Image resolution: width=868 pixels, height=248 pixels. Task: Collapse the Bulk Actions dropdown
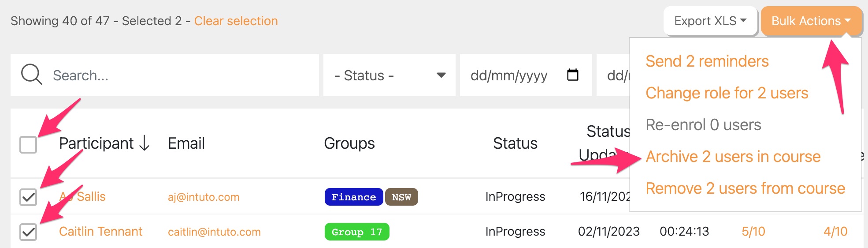pos(811,21)
